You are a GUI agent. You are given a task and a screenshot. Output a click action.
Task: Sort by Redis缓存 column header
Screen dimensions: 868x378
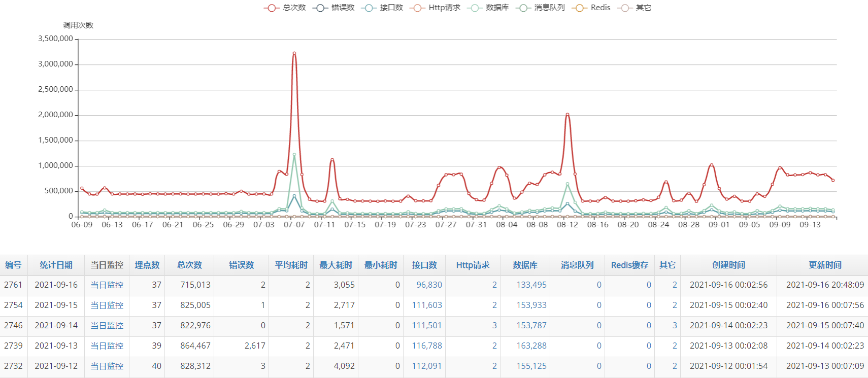point(629,265)
